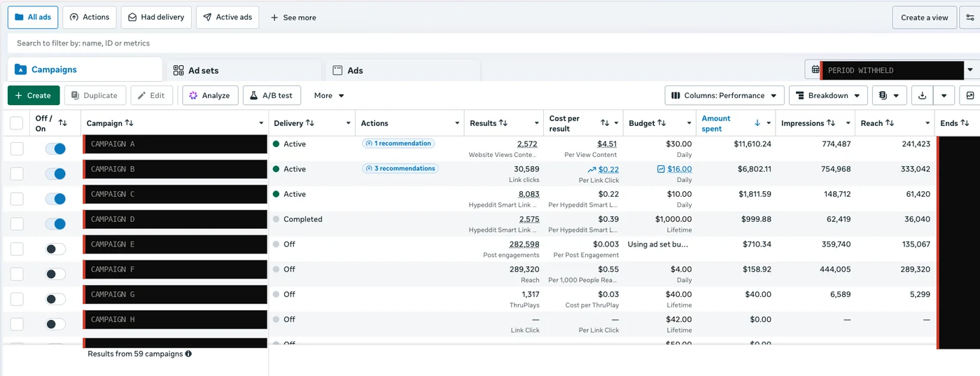Switch to the Ad sets tab
This screenshot has width=980, height=376.
coord(242,70)
